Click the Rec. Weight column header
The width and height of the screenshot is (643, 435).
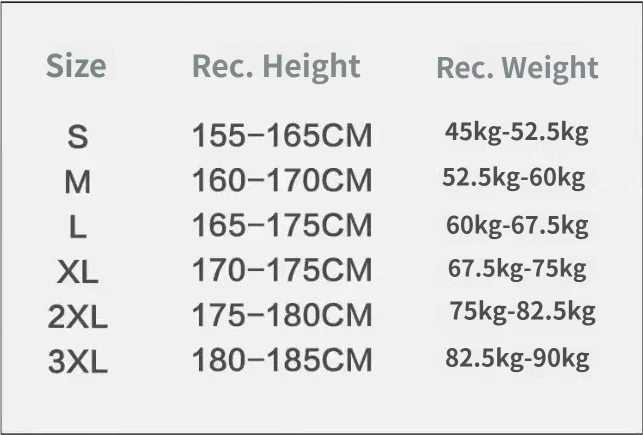[518, 68]
